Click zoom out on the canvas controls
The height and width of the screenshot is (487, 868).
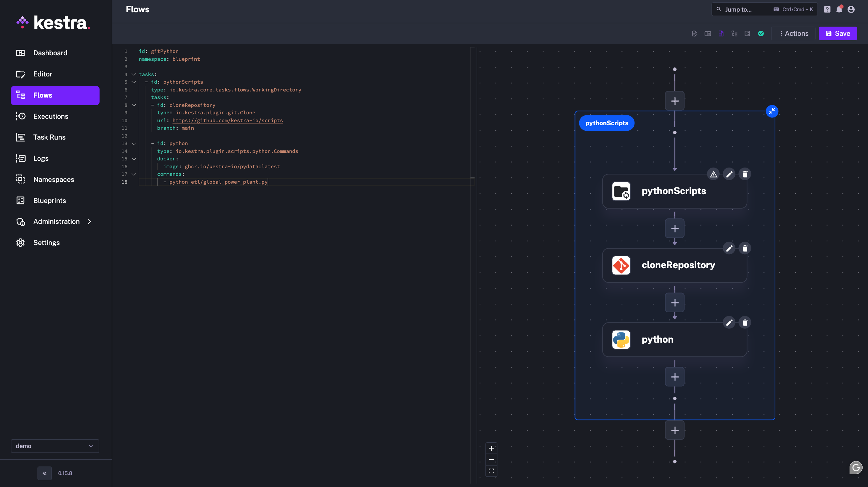tap(492, 459)
